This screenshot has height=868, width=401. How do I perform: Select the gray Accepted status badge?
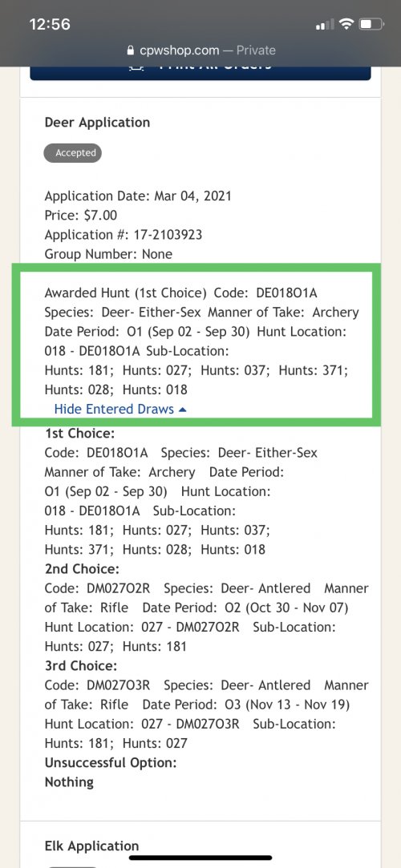(x=72, y=153)
